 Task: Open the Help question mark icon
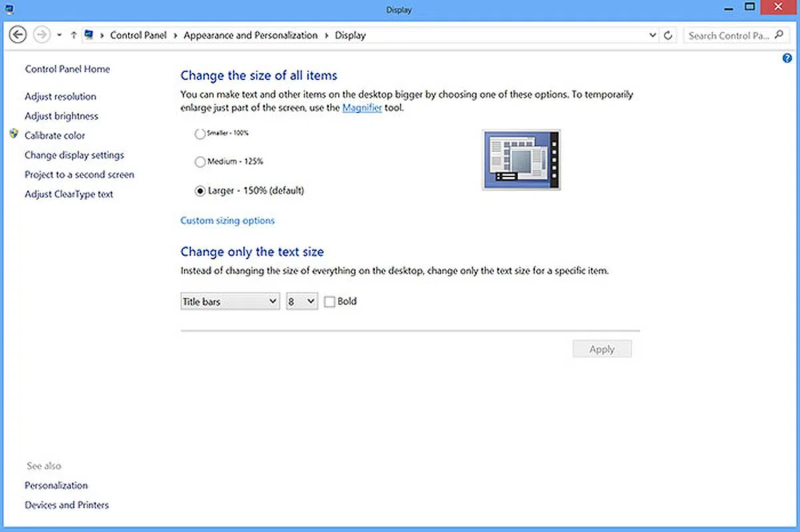787,59
